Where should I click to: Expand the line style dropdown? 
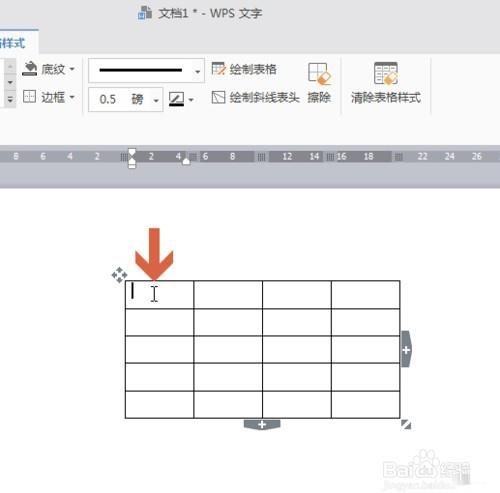198,71
